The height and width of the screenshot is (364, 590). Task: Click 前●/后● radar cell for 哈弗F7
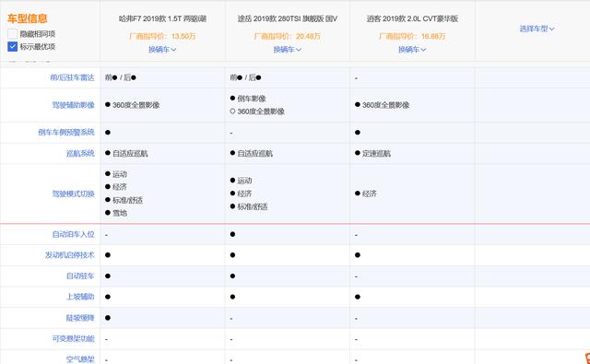121,77
